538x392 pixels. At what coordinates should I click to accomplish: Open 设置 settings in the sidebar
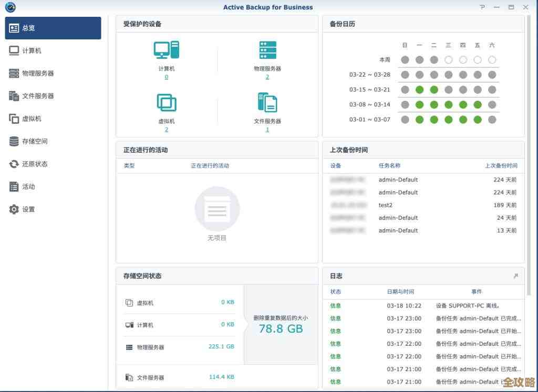tap(28, 209)
